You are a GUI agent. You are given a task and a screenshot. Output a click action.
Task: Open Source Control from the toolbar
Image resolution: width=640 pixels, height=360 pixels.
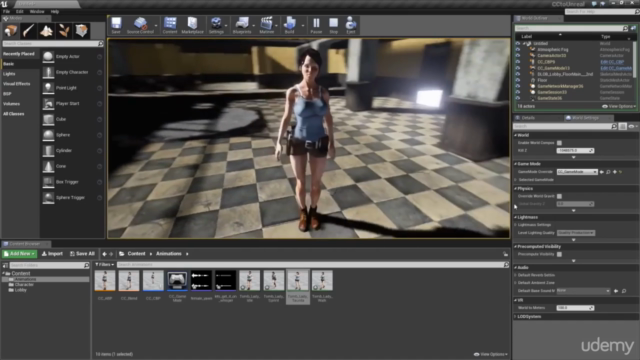coord(140,25)
